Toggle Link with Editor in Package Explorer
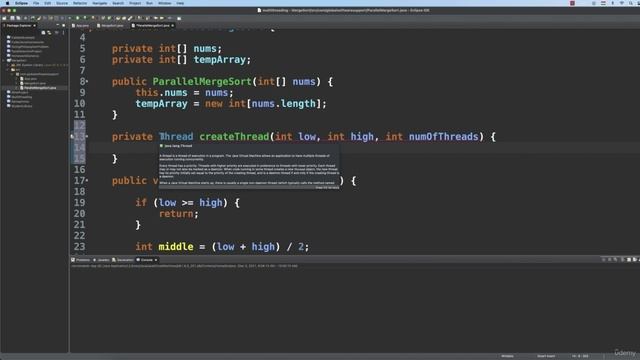This screenshot has width=640, height=360. click(x=49, y=33)
